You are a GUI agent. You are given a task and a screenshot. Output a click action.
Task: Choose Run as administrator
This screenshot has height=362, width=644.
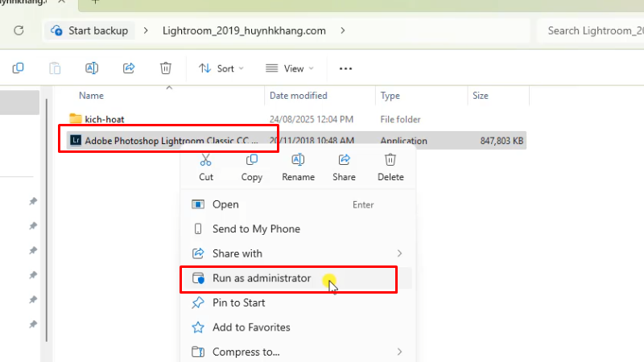click(298, 278)
